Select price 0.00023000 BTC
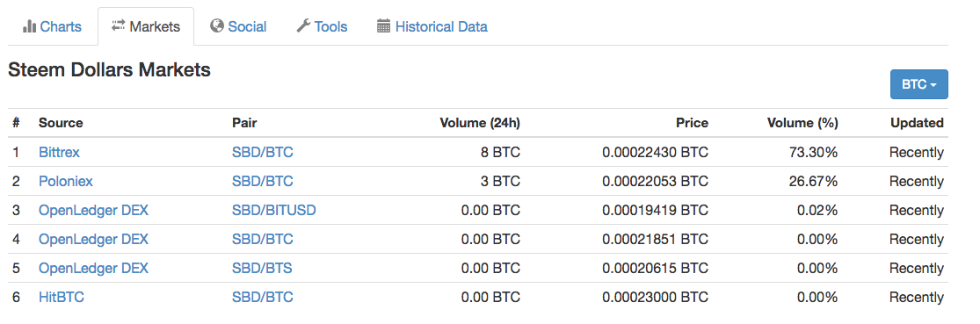 (x=655, y=298)
